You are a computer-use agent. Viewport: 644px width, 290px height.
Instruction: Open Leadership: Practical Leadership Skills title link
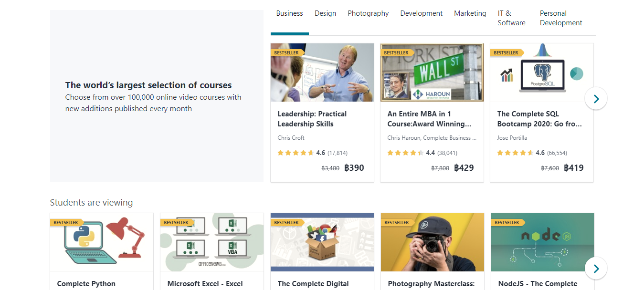312,119
